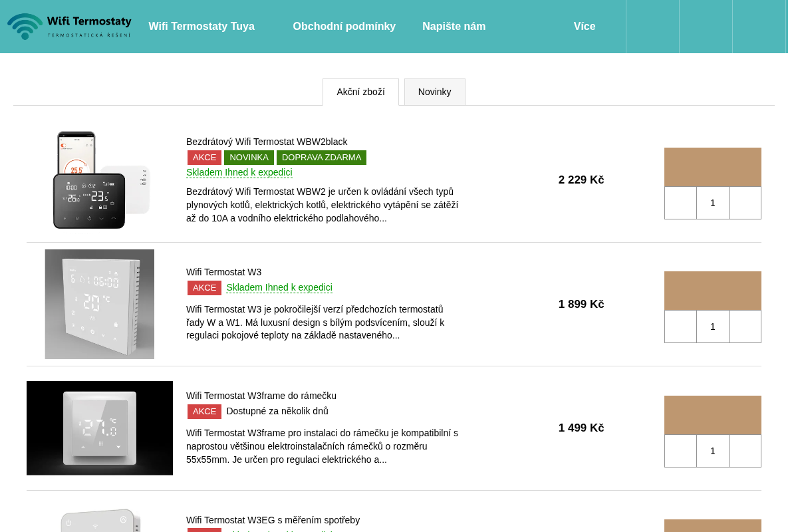Switch to the Akční zboží tab

[360, 92]
